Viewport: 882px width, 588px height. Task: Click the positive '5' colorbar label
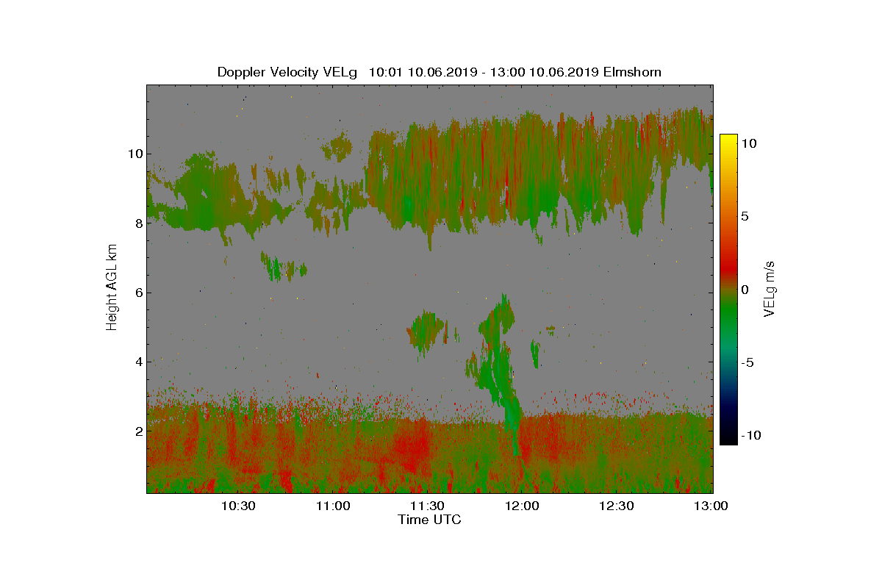[745, 217]
